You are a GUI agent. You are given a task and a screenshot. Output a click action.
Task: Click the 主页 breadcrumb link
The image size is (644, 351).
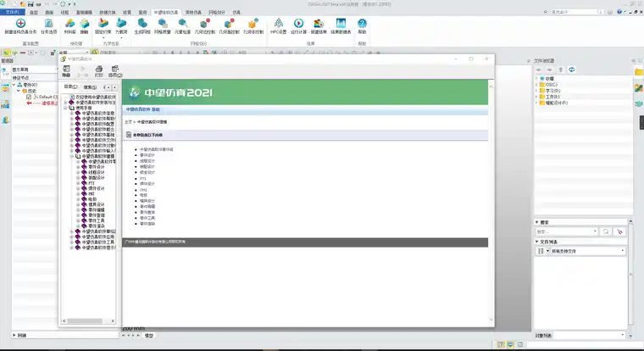pyautogui.click(x=128, y=122)
